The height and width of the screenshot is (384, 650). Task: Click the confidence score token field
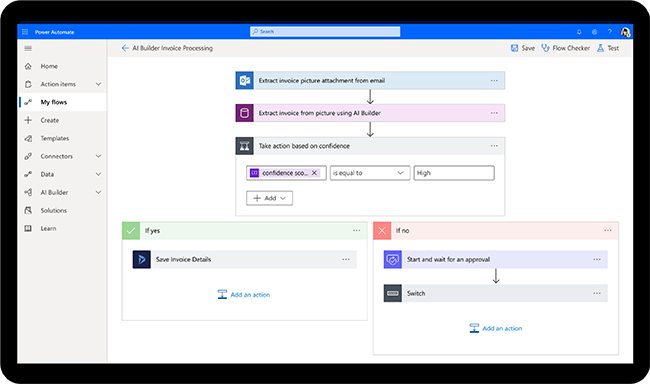(286, 173)
